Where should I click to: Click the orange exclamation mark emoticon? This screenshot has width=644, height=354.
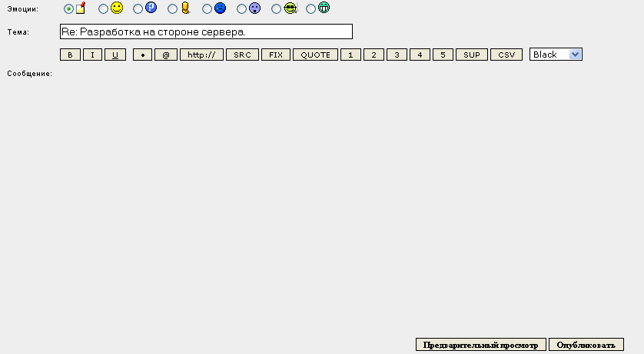click(x=185, y=8)
